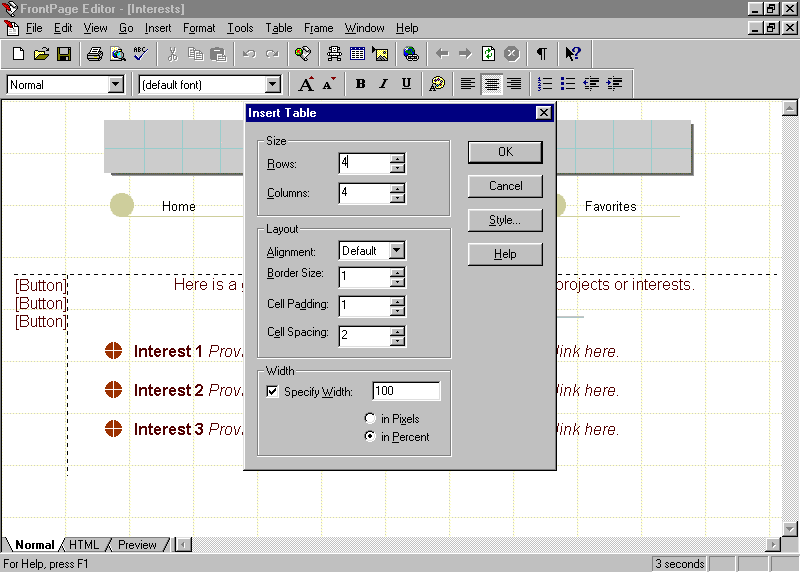Click the Refresh page icon
This screenshot has width=800, height=572.
488,54
